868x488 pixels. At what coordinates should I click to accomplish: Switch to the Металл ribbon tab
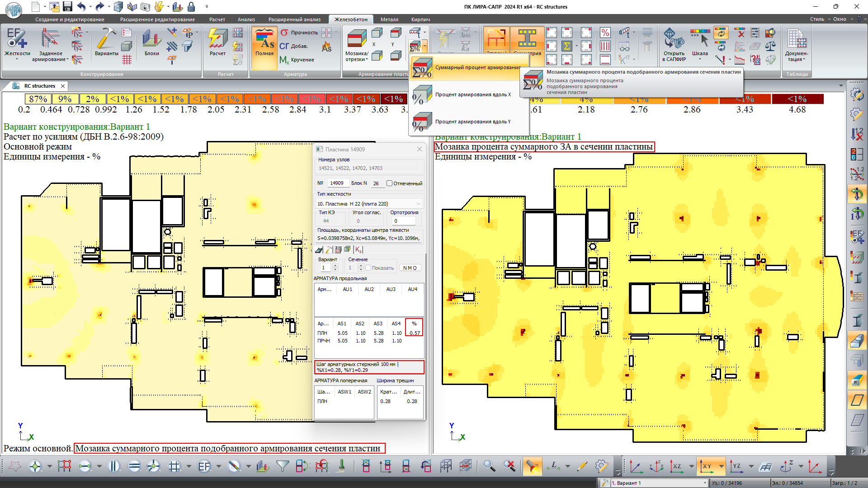tap(389, 19)
